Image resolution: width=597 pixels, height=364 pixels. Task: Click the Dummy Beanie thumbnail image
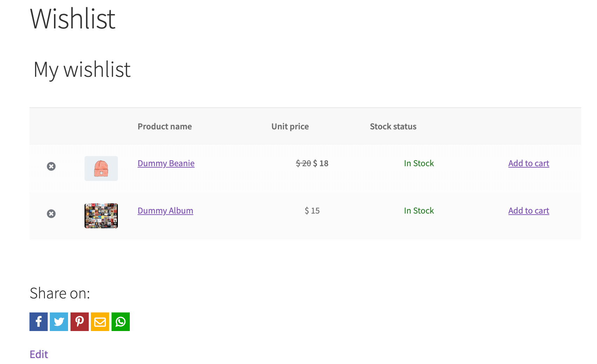[101, 168]
